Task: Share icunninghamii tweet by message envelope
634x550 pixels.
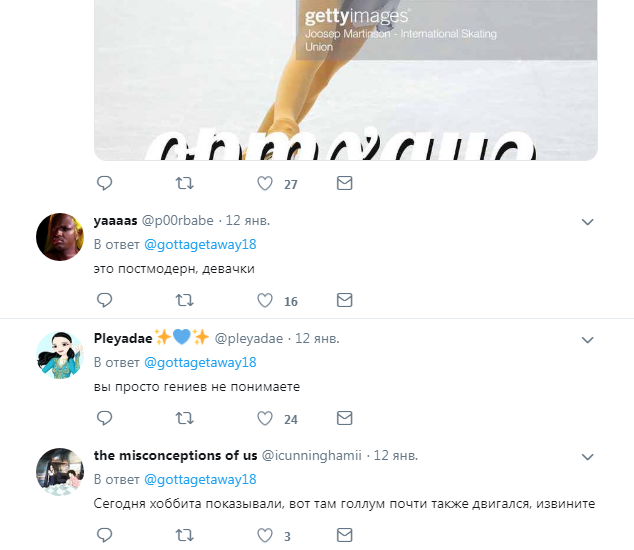Action: pos(344,535)
